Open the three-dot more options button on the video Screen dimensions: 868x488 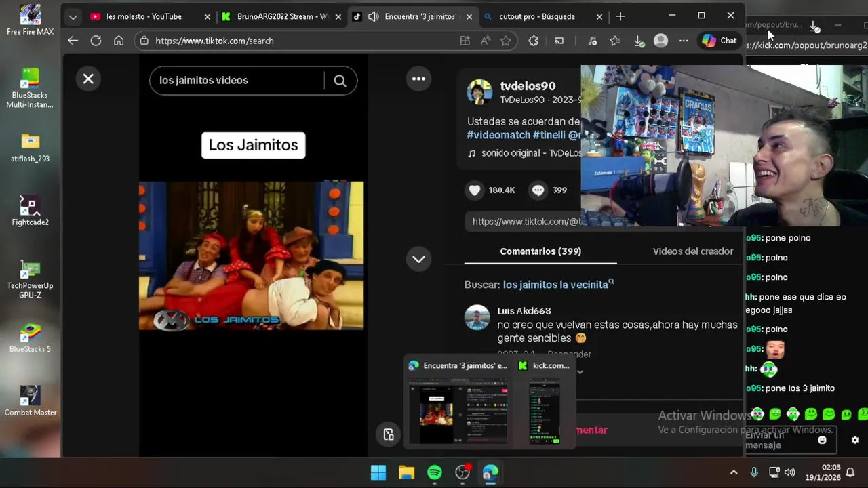pyautogui.click(x=418, y=79)
